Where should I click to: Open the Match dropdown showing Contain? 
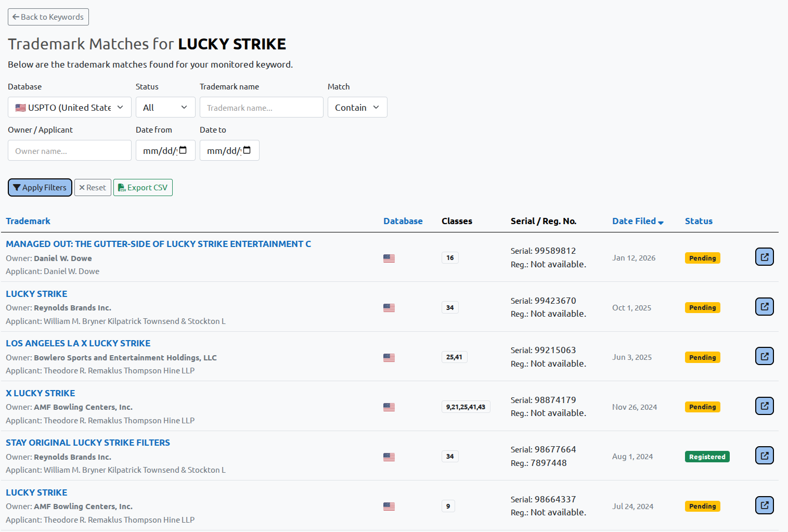click(x=357, y=107)
